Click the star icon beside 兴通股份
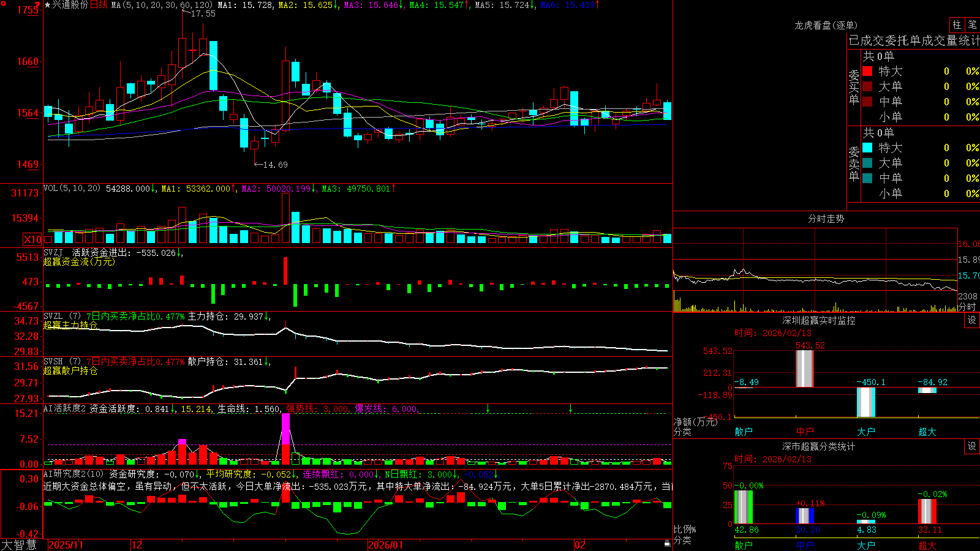 tap(47, 5)
